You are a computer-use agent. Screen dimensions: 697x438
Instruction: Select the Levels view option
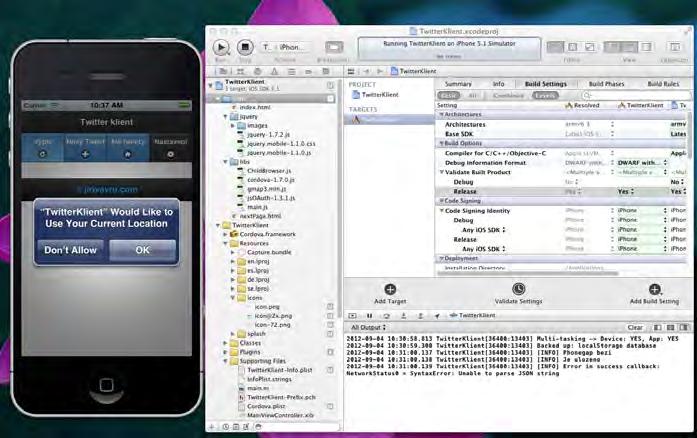[545, 96]
